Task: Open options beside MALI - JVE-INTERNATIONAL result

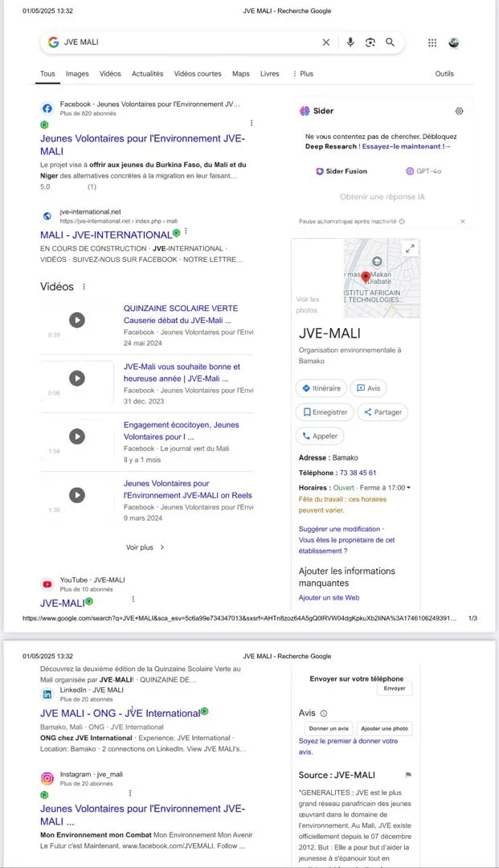Action: pos(186,231)
